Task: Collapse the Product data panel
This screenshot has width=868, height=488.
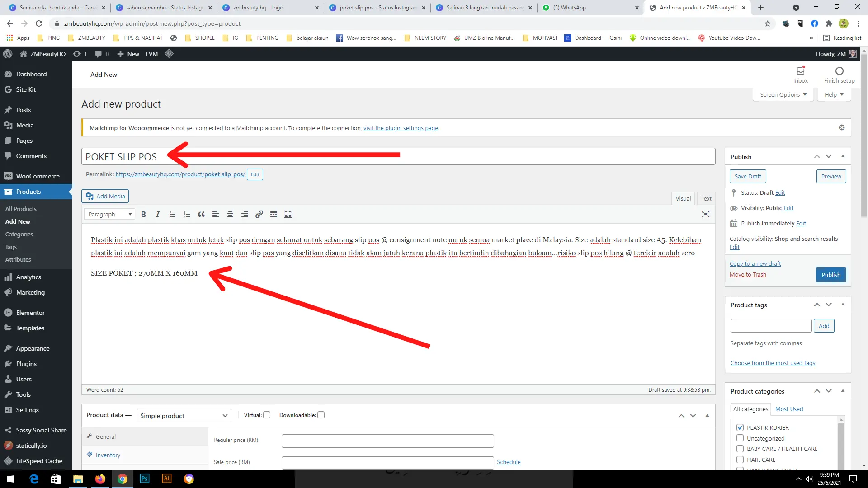Action: [707, 416]
